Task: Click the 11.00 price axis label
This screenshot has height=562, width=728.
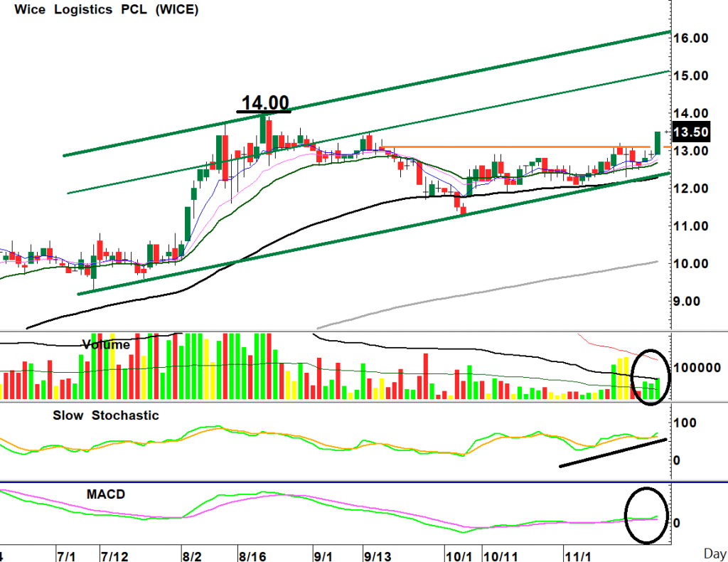Action: 691,226
